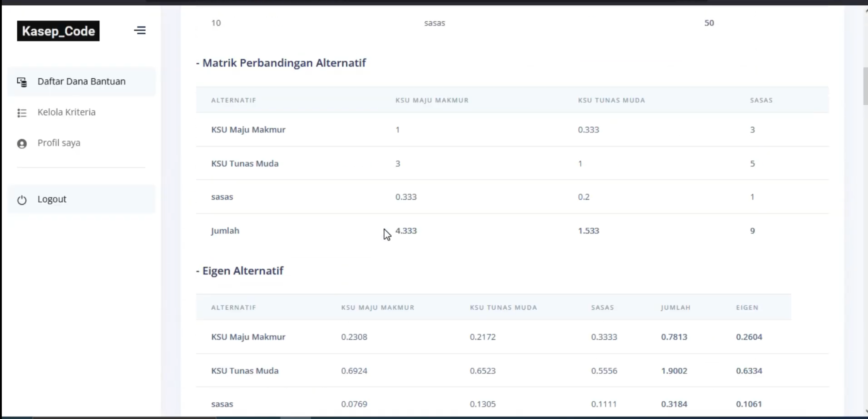Screen dimensions: 868x419
Task: Open Daftar Dana Bantuan menu
Action: (81, 81)
